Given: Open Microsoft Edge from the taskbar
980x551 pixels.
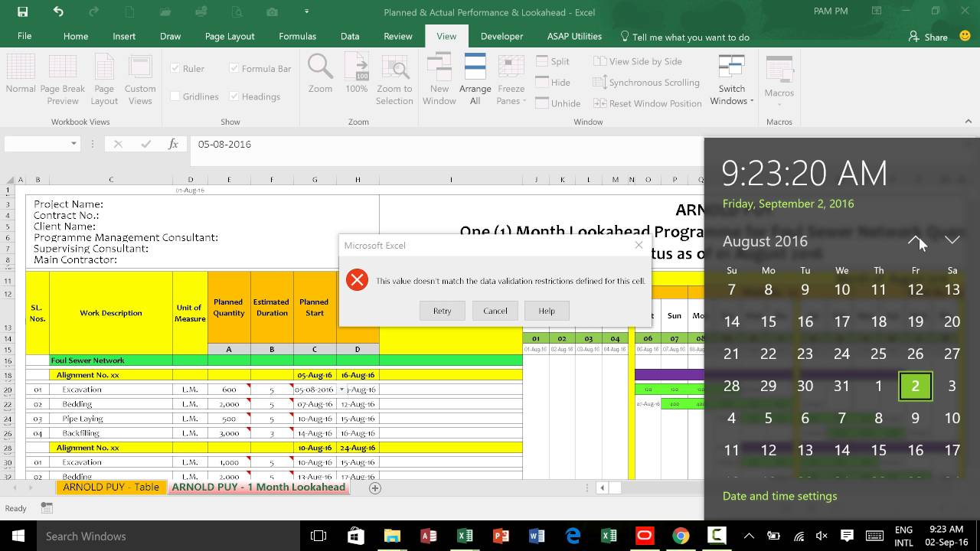Looking at the screenshot, I should click(x=573, y=536).
